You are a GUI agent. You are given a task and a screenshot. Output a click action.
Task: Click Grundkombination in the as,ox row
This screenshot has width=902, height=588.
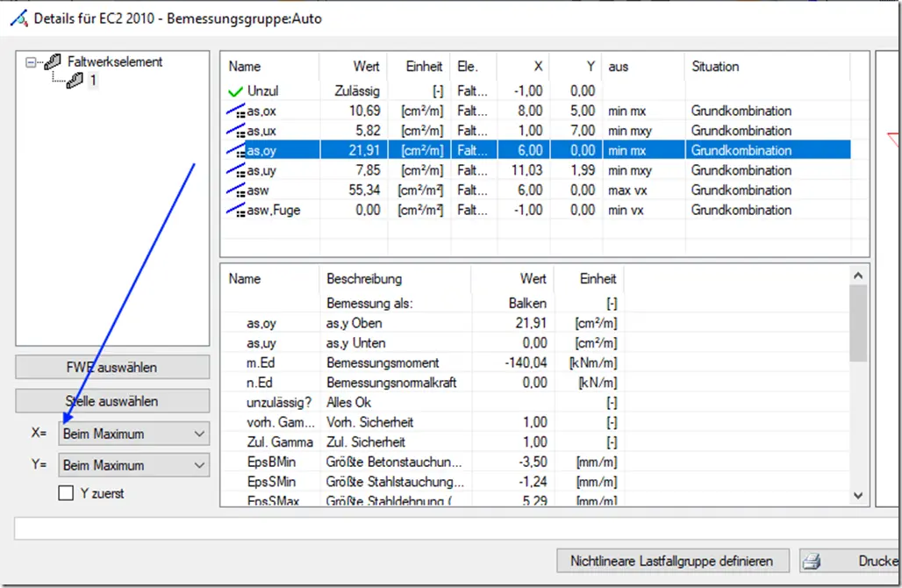point(741,111)
